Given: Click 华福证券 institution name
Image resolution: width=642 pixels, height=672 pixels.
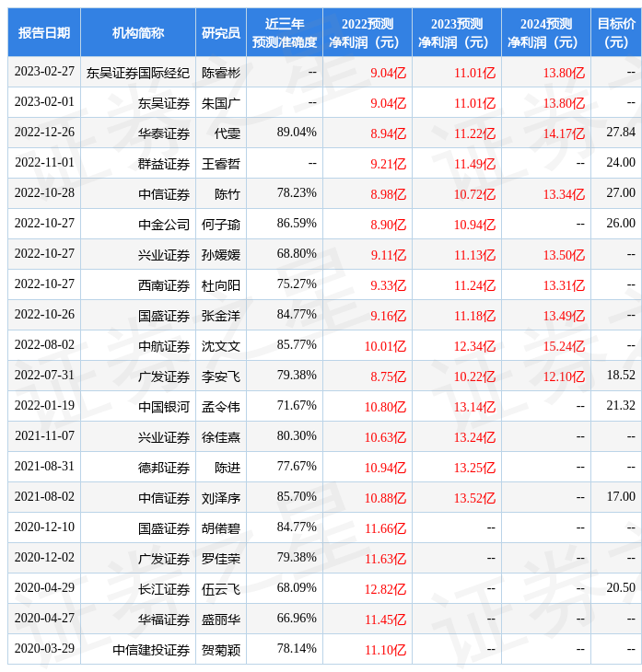Looking at the screenshot, I should click(164, 620).
